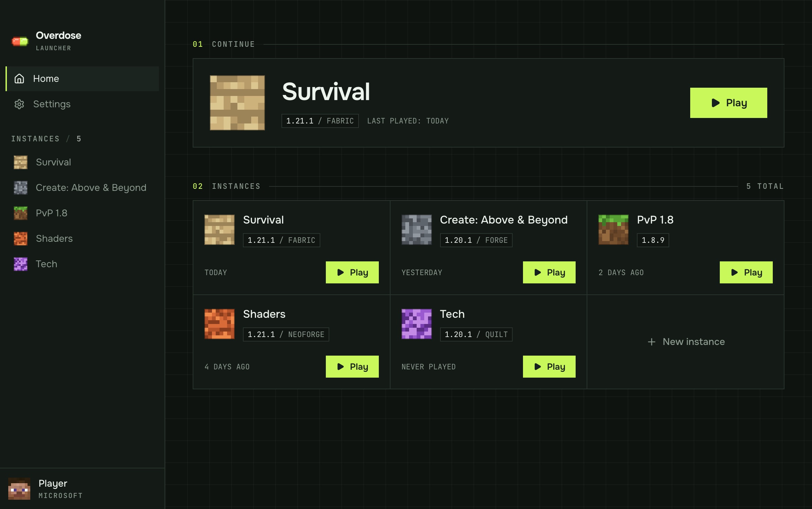Select Survival in the sidebar instances list
Image resolution: width=812 pixels, height=509 pixels.
click(x=82, y=162)
